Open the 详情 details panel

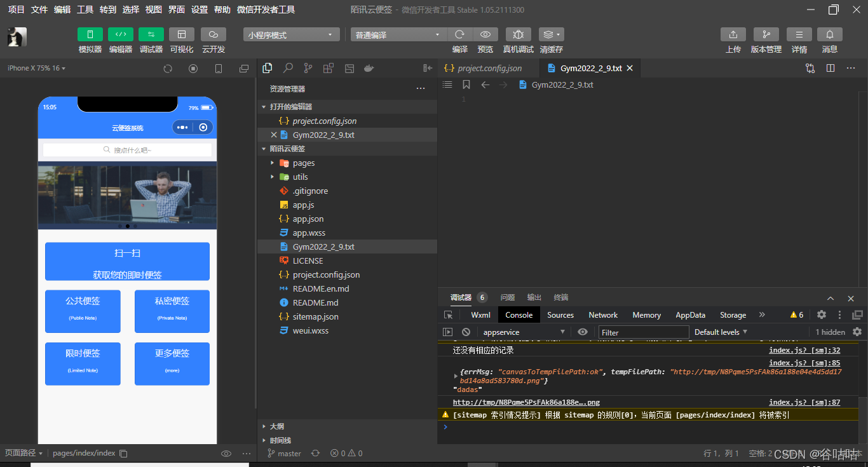tap(799, 35)
